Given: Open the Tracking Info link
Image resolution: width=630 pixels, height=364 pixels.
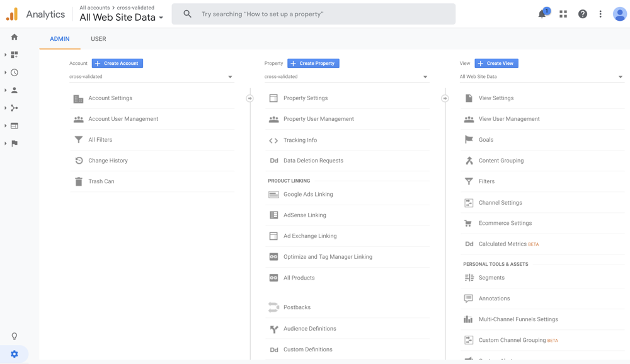Looking at the screenshot, I should coord(300,140).
